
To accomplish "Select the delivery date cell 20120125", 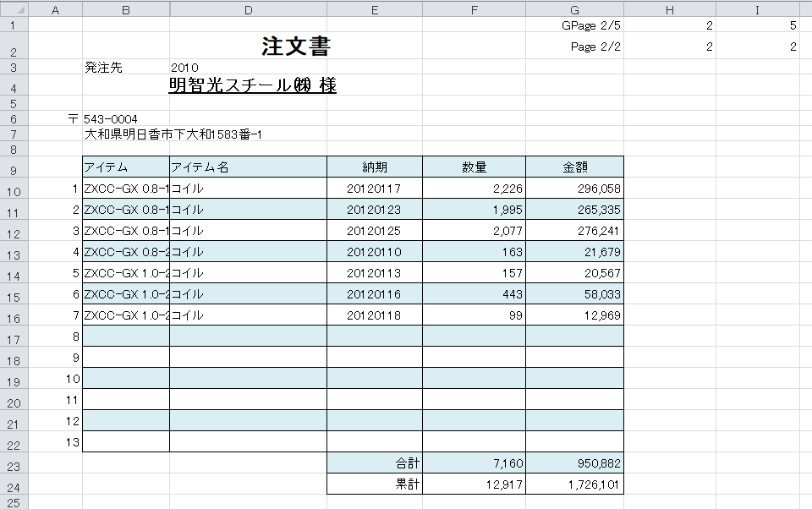I will [375, 231].
